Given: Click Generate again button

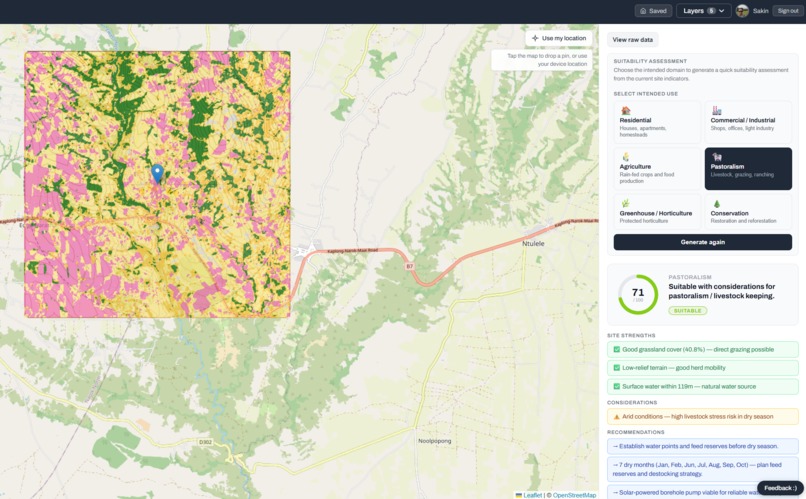Looking at the screenshot, I should tap(702, 242).
